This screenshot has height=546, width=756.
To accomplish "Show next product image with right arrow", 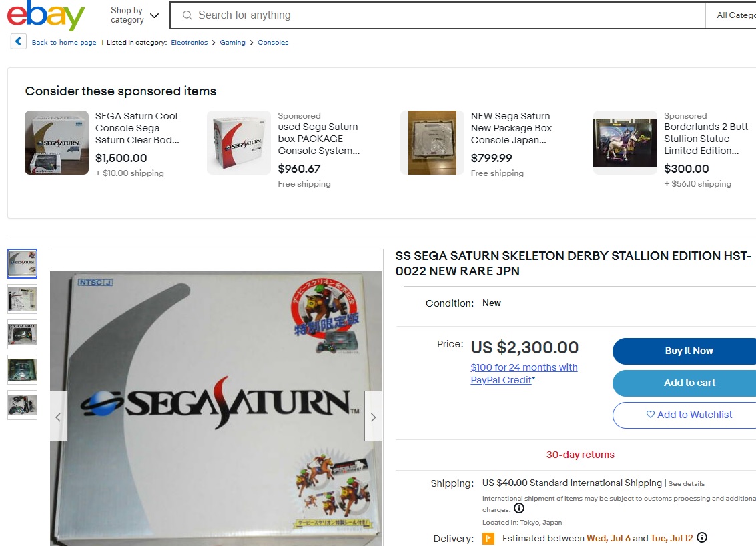I will tap(373, 417).
